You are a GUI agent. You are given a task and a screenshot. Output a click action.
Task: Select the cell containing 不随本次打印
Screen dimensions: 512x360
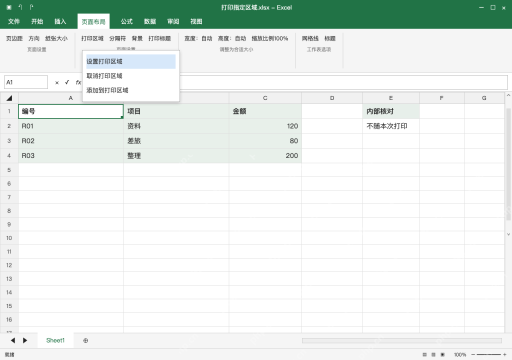pyautogui.click(x=391, y=126)
